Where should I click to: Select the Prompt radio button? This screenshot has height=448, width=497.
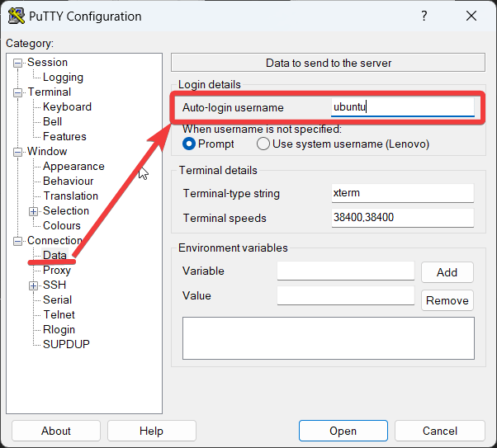pos(190,144)
